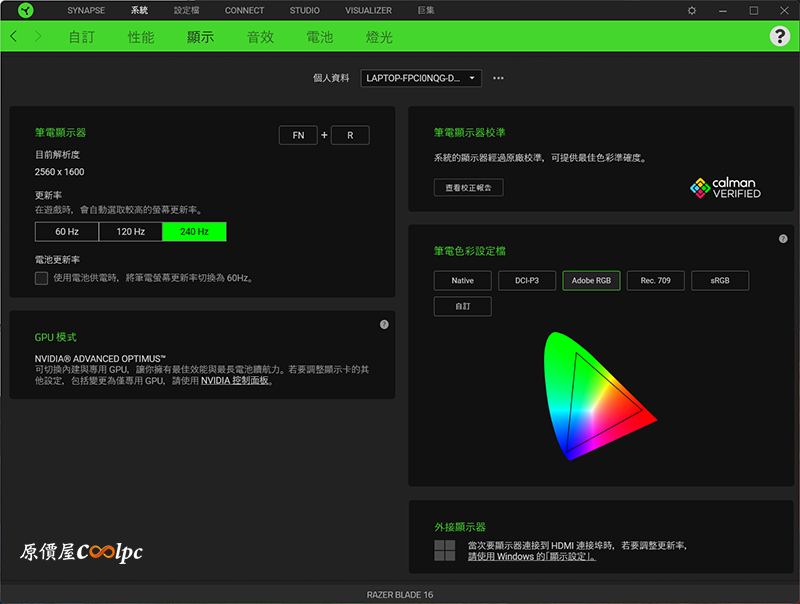This screenshot has height=604, width=800.
Task: Click the GPU 模式 help icon
Action: [384, 324]
